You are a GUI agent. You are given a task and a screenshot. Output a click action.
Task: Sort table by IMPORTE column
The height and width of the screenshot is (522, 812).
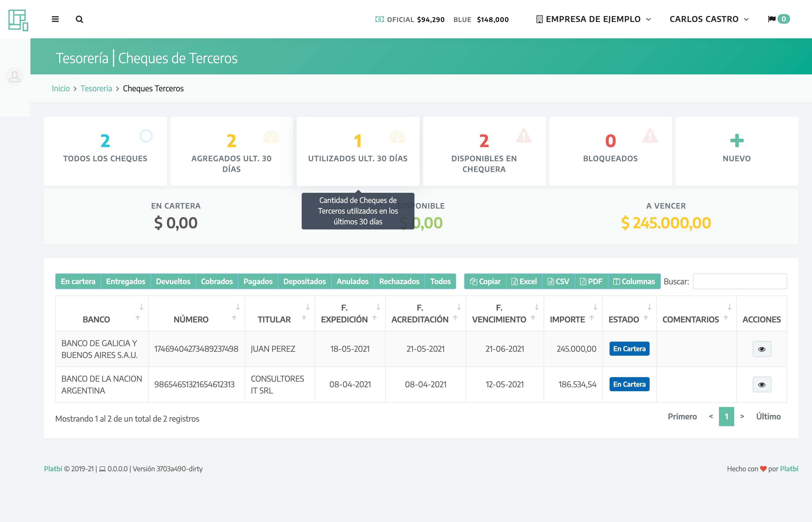[x=573, y=313]
